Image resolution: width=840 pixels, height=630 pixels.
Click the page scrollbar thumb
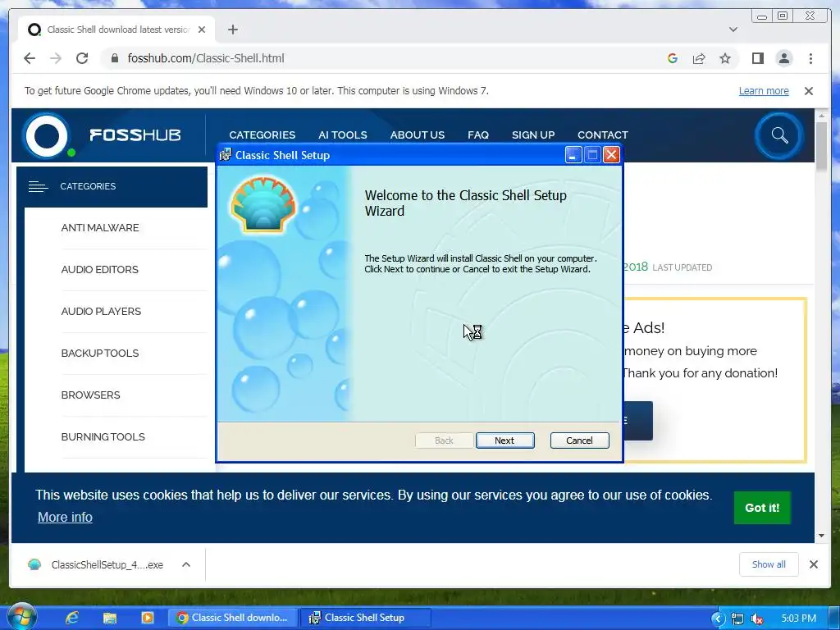(821, 147)
